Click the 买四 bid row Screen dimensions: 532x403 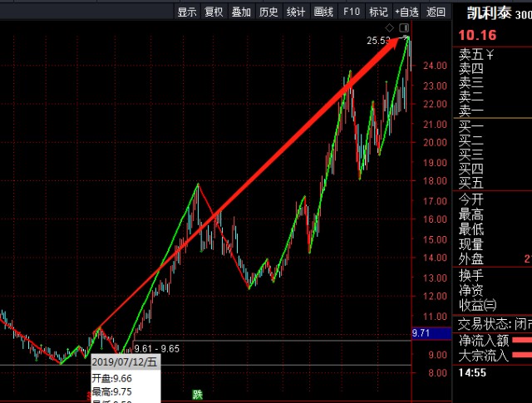(492, 169)
